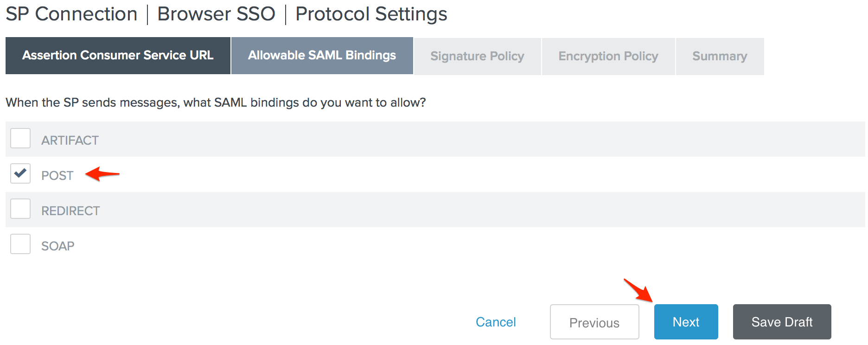The height and width of the screenshot is (345, 868).
Task: Click Browser SSO in page heading
Action: [216, 14]
